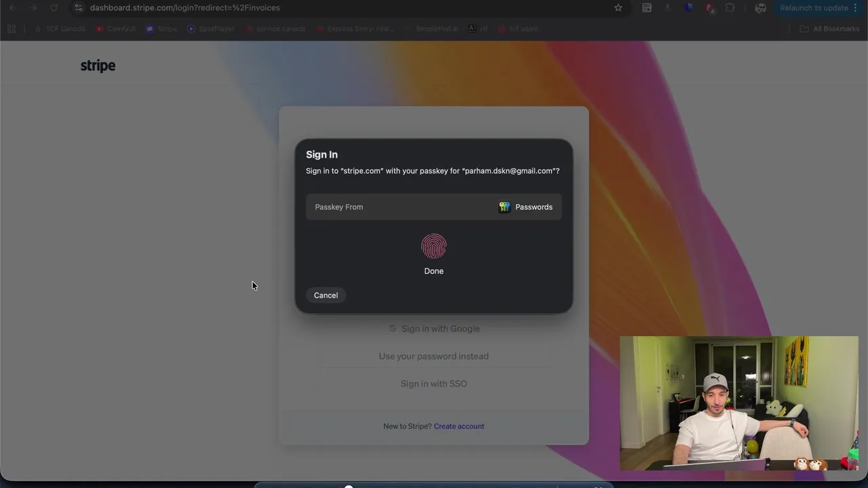The width and height of the screenshot is (868, 488).
Task: Click Relaunch to update
Action: point(814,8)
